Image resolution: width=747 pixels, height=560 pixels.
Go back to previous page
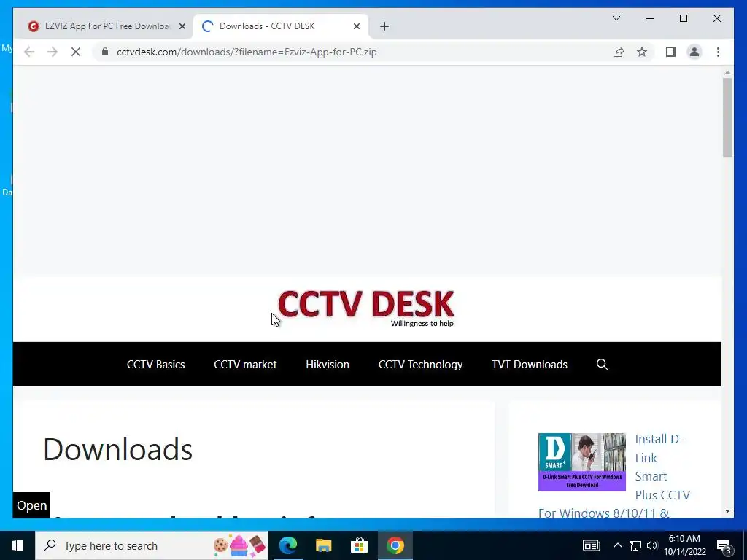(x=29, y=52)
